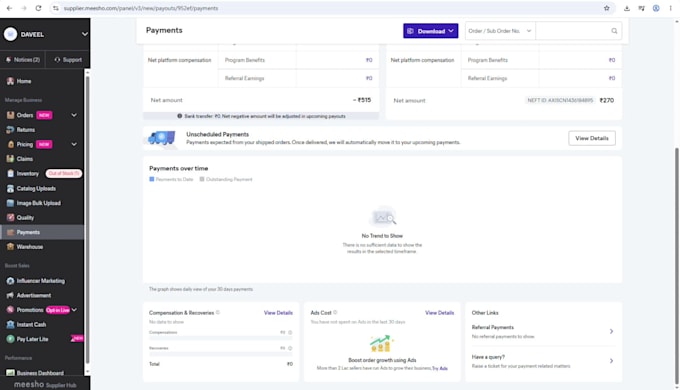View Details of Unscheduled Payments
Image resolution: width=680 pixels, height=390 pixels.
point(592,138)
